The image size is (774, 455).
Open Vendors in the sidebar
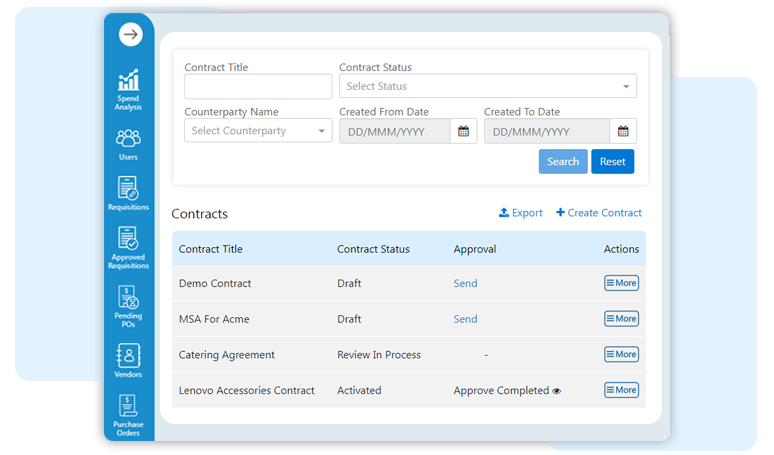tap(128, 360)
